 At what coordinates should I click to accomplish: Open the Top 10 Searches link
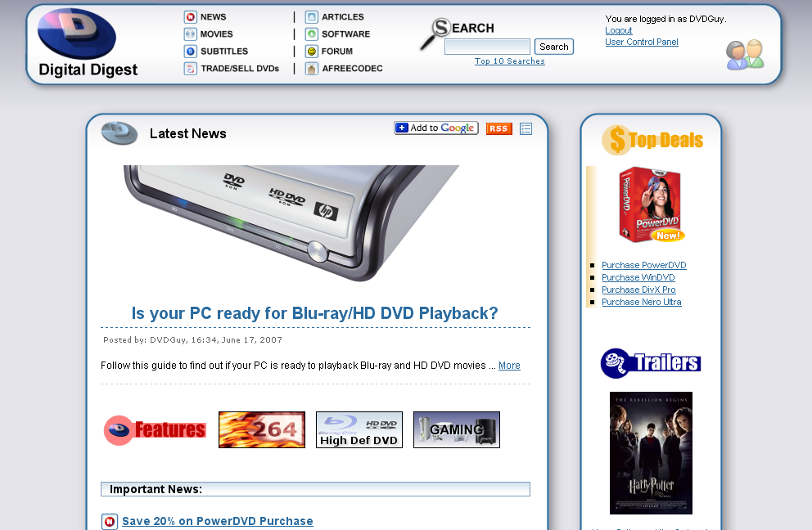[509, 61]
